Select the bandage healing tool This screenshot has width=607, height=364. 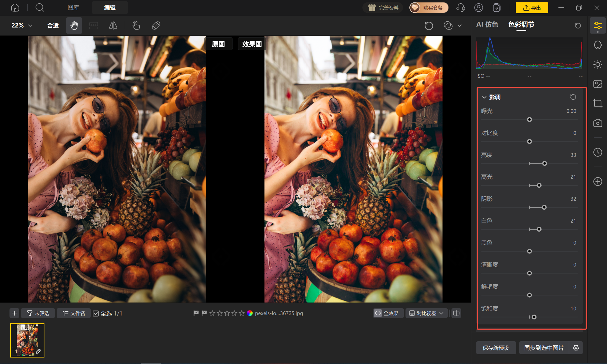pyautogui.click(x=156, y=25)
